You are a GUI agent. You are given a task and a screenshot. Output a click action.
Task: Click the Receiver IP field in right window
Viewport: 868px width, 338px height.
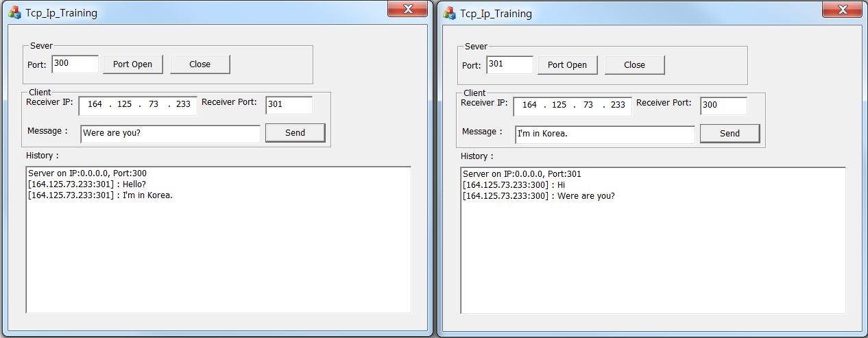point(572,106)
